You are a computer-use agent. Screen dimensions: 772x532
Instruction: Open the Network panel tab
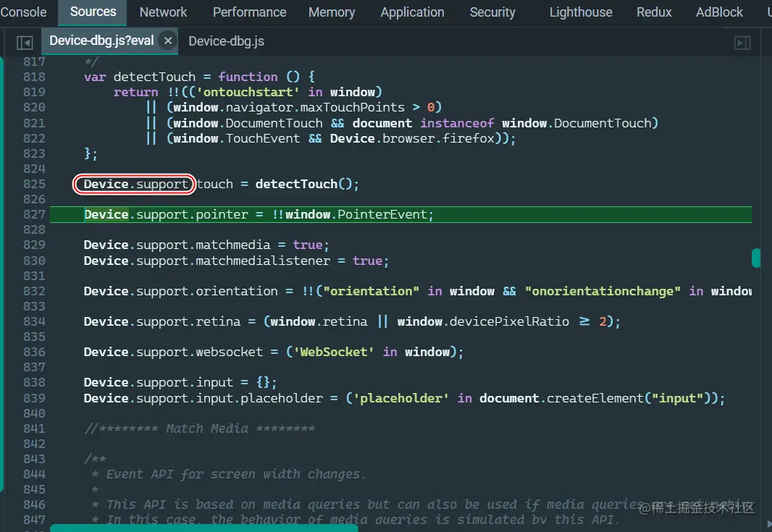pos(163,12)
